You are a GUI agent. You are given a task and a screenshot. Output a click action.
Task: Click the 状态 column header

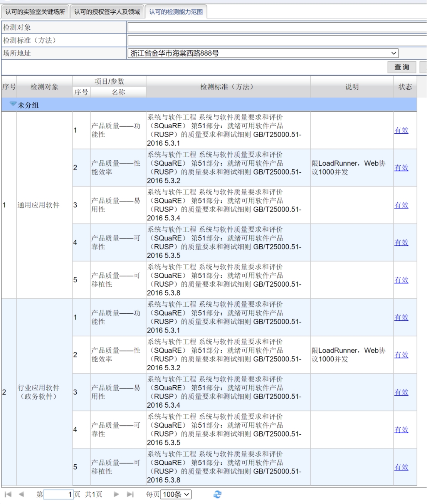[405, 87]
